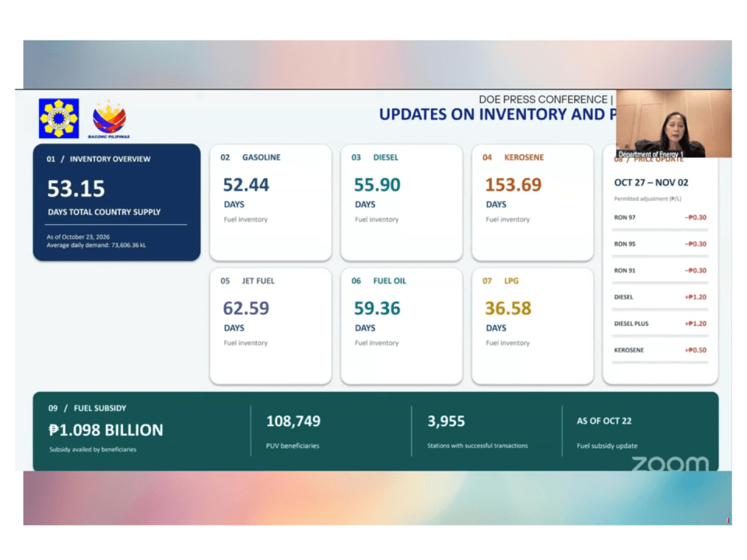Click the RON 95 price row label
The width and height of the screenshot is (747, 560).
coord(625,243)
